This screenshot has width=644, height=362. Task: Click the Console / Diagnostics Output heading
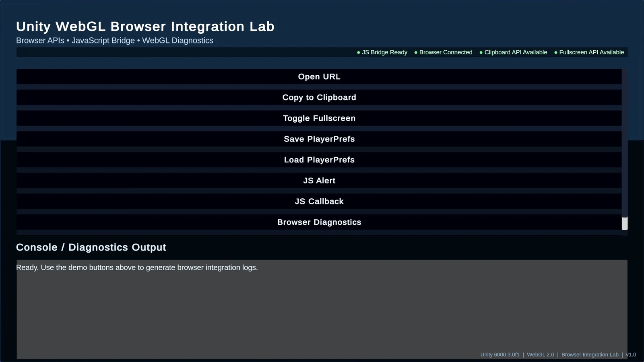[x=91, y=247]
